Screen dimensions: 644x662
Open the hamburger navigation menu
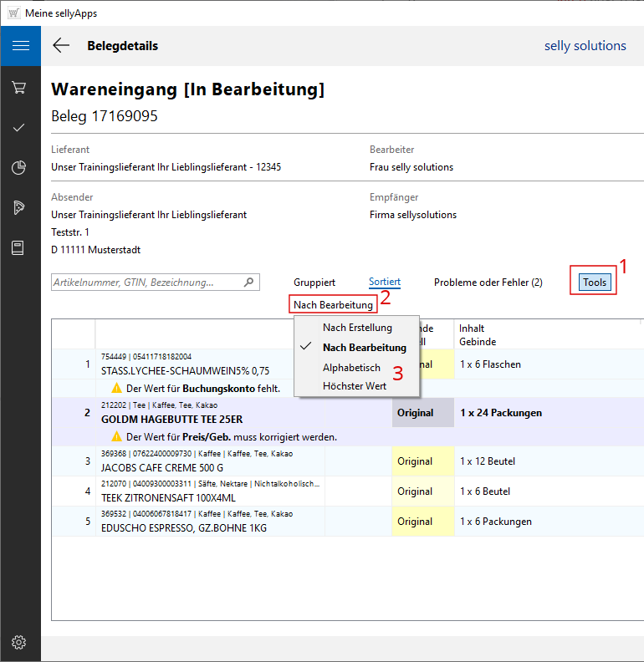(20, 46)
